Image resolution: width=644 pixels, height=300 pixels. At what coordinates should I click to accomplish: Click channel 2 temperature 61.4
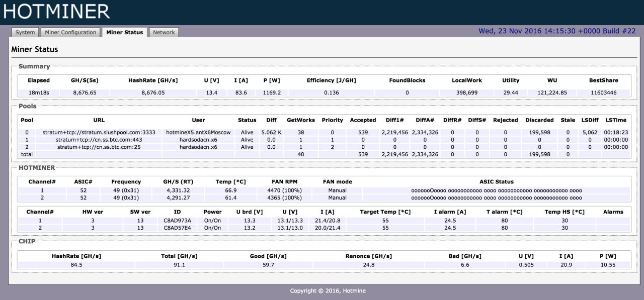pos(230,197)
